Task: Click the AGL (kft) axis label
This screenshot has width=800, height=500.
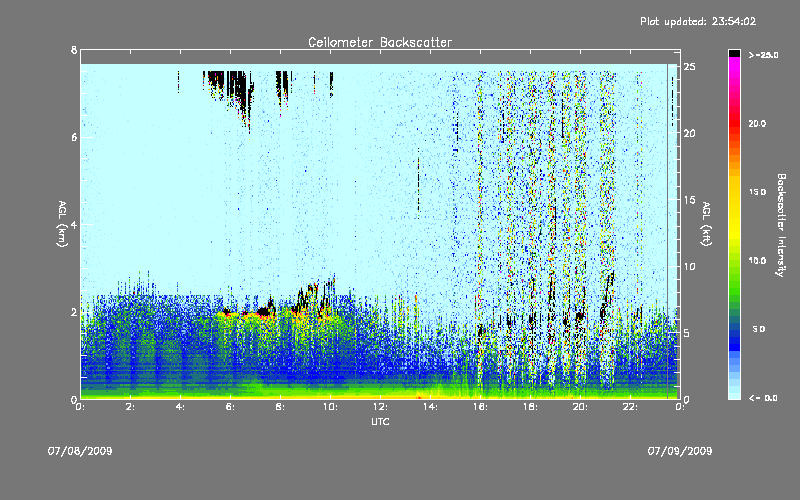Action: [706, 224]
